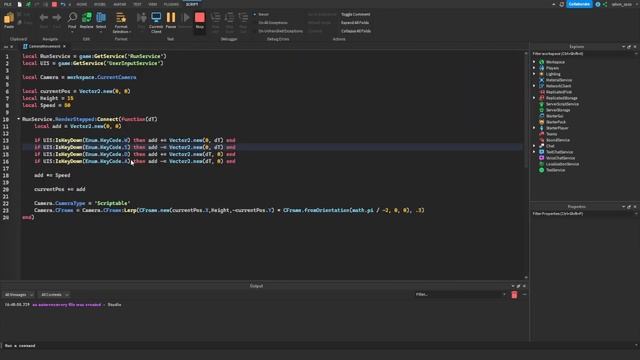Expand the Players tree node

pyautogui.click(x=534, y=68)
